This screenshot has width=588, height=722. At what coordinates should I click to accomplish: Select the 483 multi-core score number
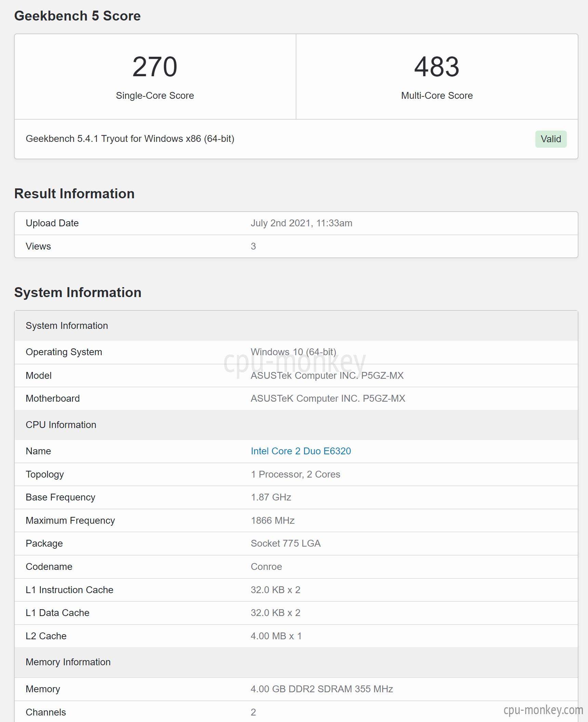point(437,67)
